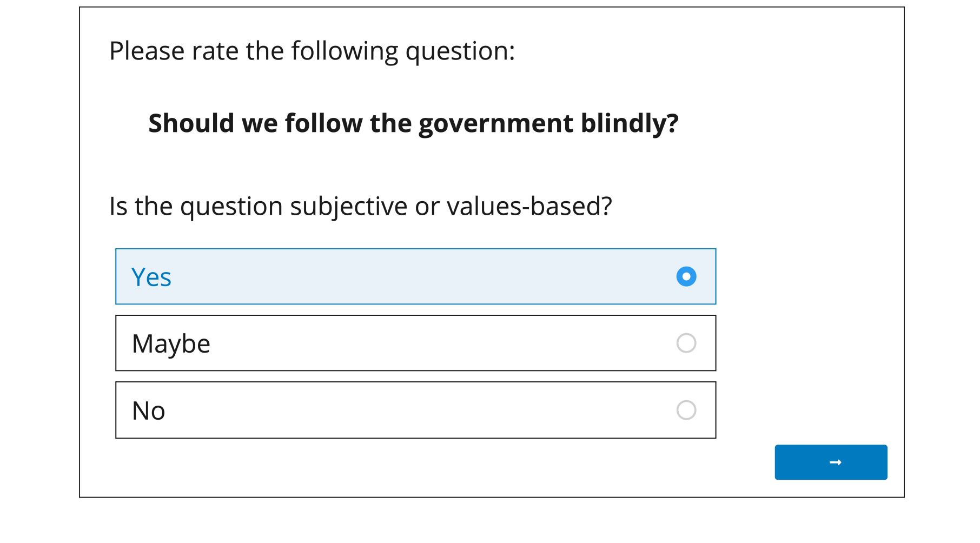Viewport: 980px width, 543px height.
Task: Click the 'No' label text
Action: (x=149, y=410)
